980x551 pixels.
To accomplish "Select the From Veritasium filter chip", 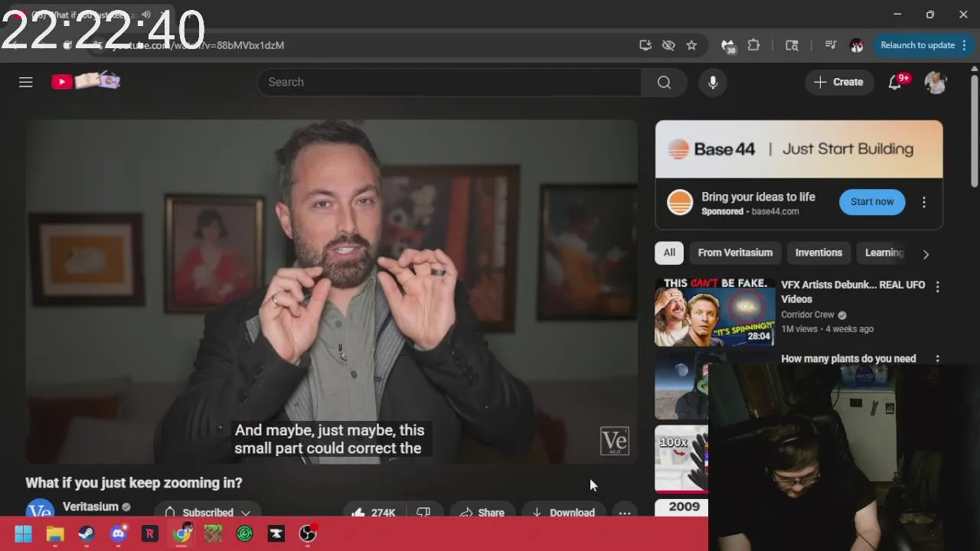I will coord(735,253).
